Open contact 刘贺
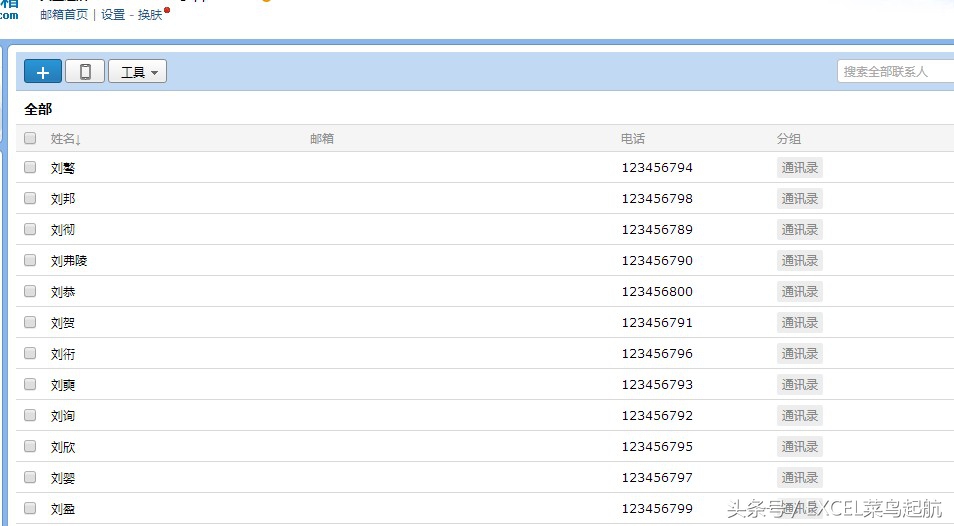954x526 pixels. (x=63, y=323)
